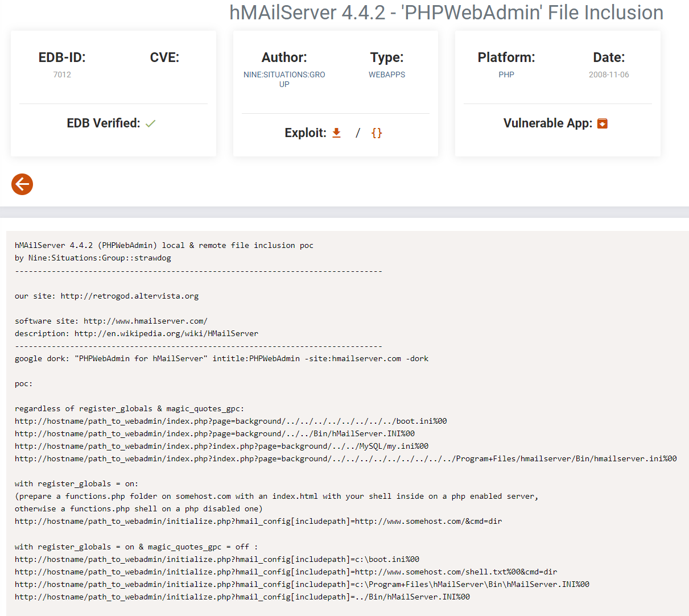Click the 'with register_globals = on:' line
Image resolution: width=689 pixels, height=616 pixels.
tap(76, 483)
